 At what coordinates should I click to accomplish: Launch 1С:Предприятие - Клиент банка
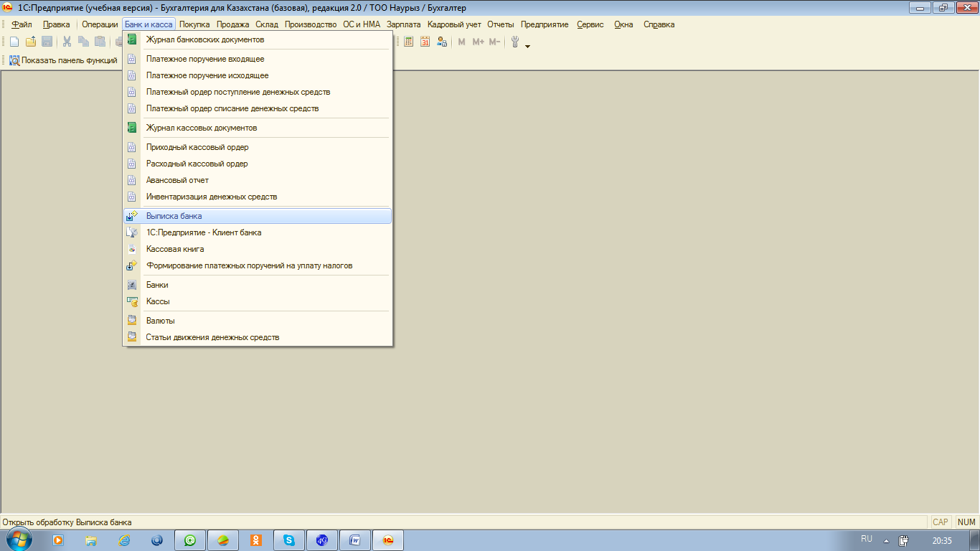258,232
